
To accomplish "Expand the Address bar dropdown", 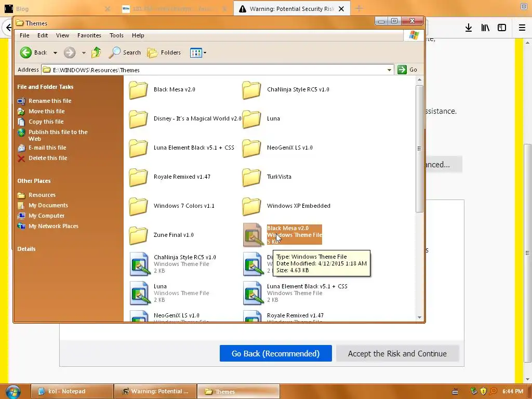I will click(389, 70).
